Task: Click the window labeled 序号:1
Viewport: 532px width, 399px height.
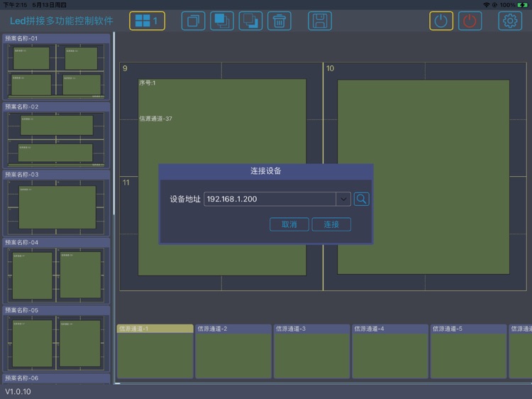Action: (x=222, y=136)
